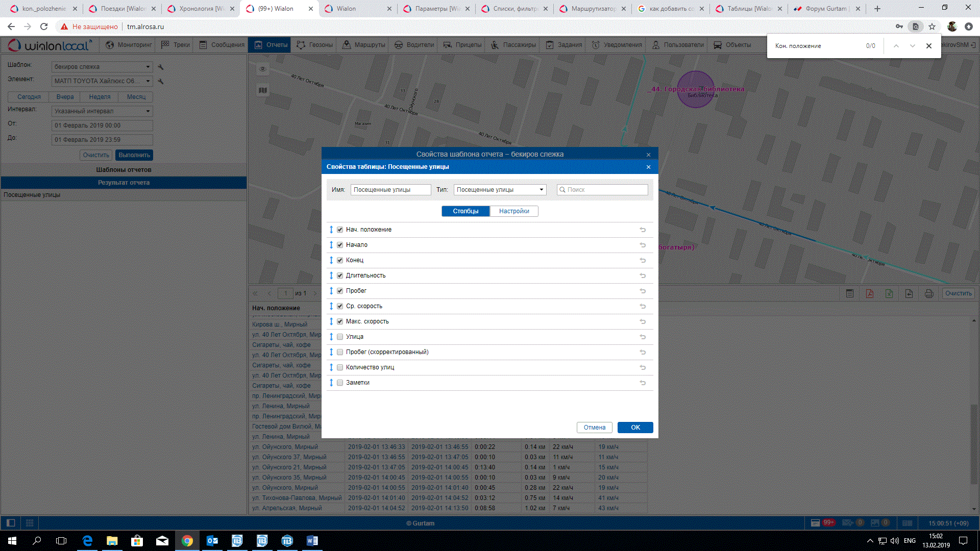Click reset arrow icon for Заметки row

[x=643, y=383]
